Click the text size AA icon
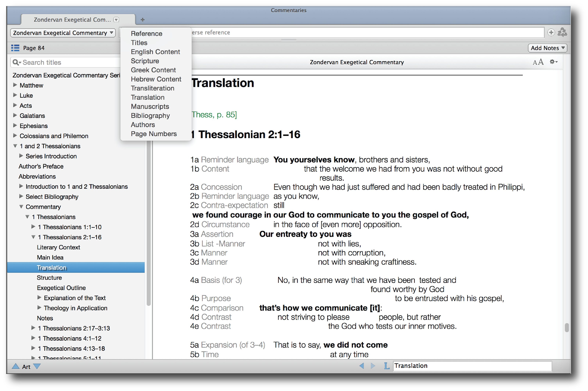588x391 pixels. [x=538, y=62]
